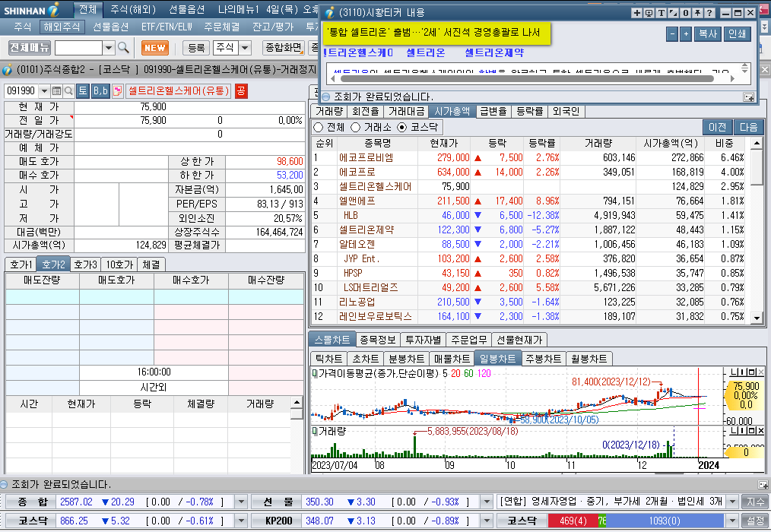Open 선물 futures bar dropdown arrow
Viewport: 771px width, 532px height.
[x=487, y=502]
